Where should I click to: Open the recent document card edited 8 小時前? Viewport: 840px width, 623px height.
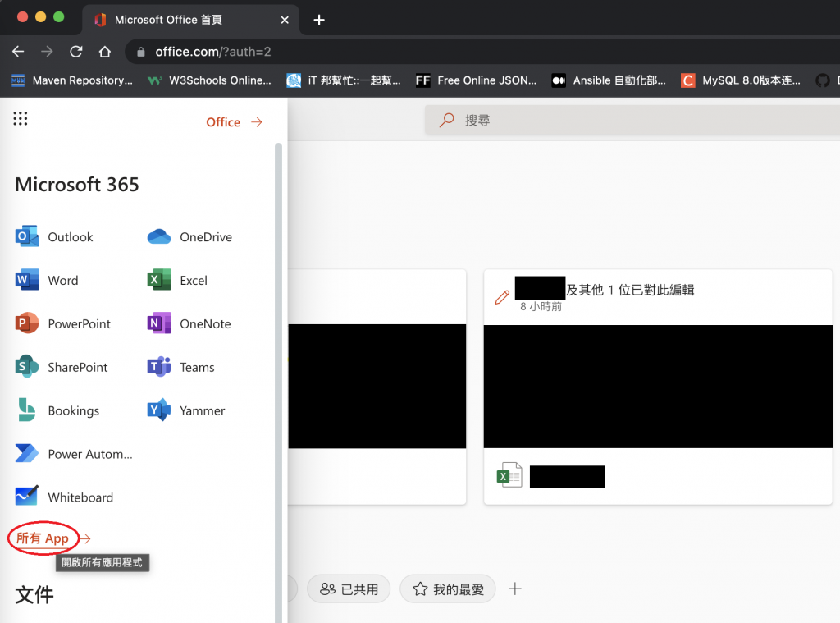pos(658,387)
